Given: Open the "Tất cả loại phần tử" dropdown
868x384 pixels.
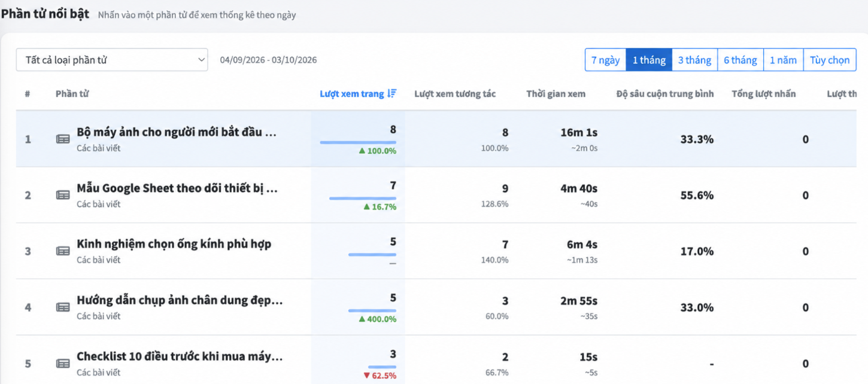Looking at the screenshot, I should coord(112,60).
